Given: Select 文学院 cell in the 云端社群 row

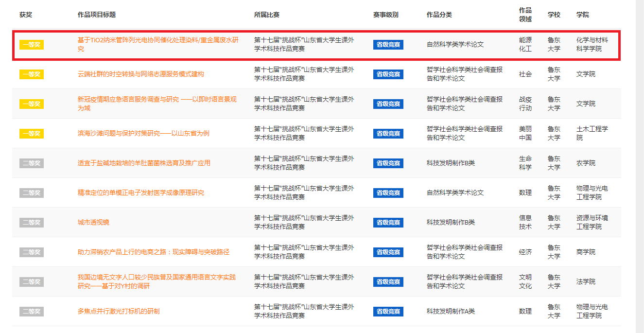Looking at the screenshot, I should coord(586,74).
